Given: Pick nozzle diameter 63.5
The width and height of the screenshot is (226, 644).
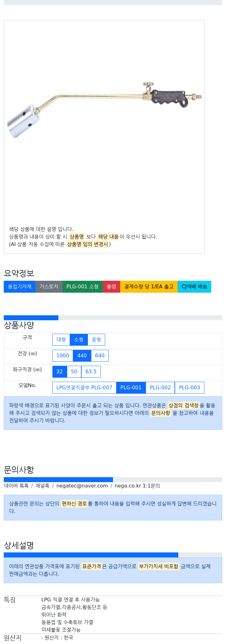Looking at the screenshot, I should pos(91,372).
